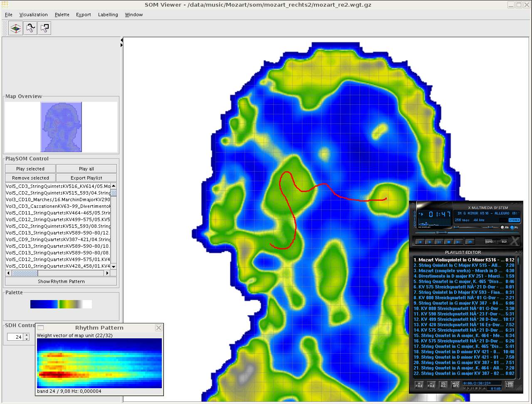Increase the SDH Control spinner value
This screenshot has height=404, width=532.
(x=27, y=335)
